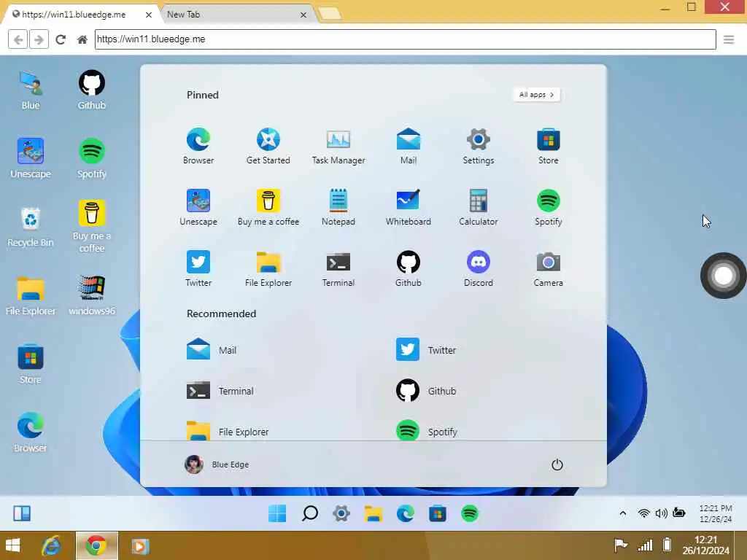
Task: Click the browser address bar
Action: pos(406,39)
